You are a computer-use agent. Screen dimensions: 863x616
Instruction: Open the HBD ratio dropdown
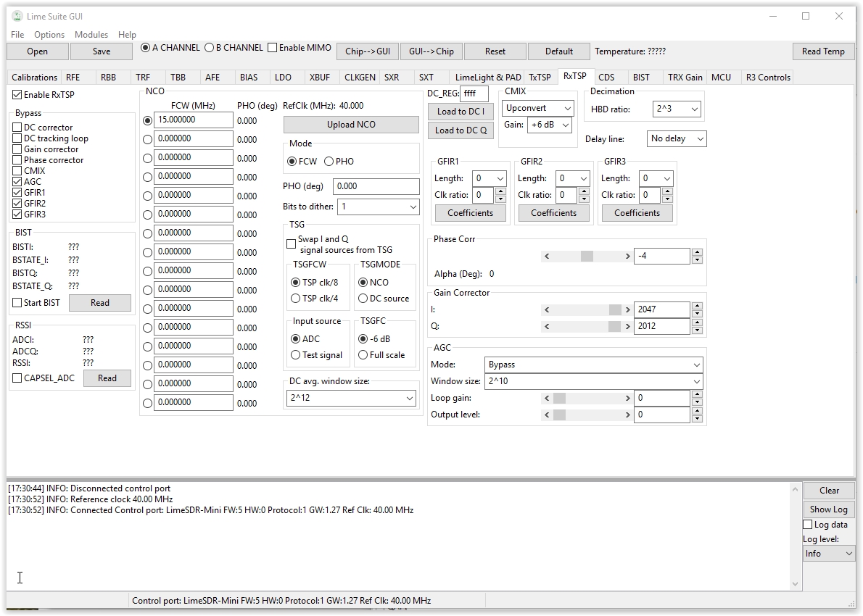coord(677,109)
